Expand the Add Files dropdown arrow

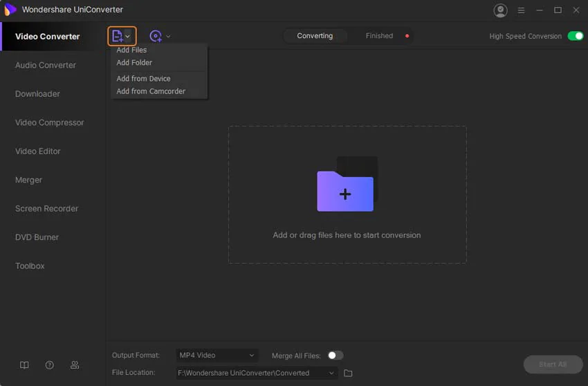[128, 37]
